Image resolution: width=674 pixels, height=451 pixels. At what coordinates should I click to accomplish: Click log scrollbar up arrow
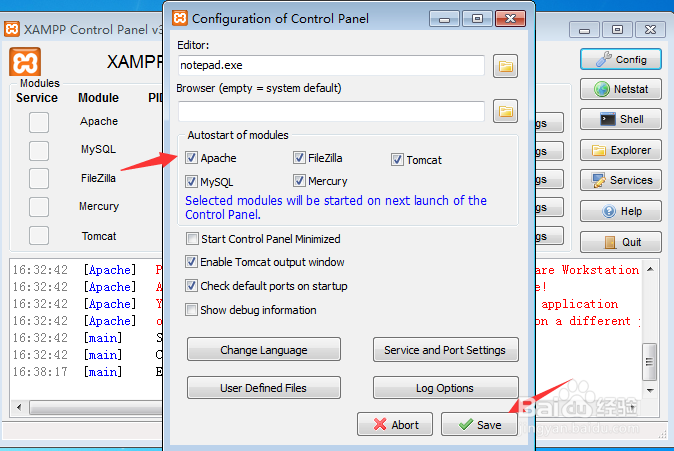coord(650,269)
